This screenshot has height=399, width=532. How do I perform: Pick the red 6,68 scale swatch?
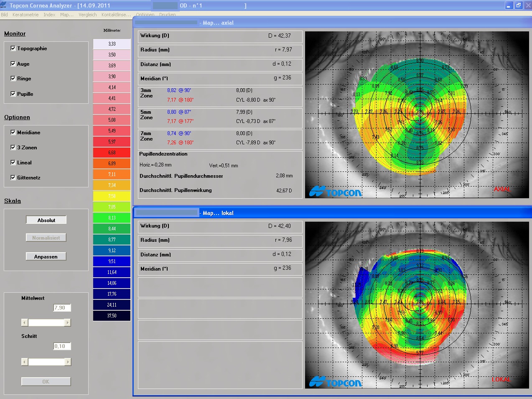[112, 153]
